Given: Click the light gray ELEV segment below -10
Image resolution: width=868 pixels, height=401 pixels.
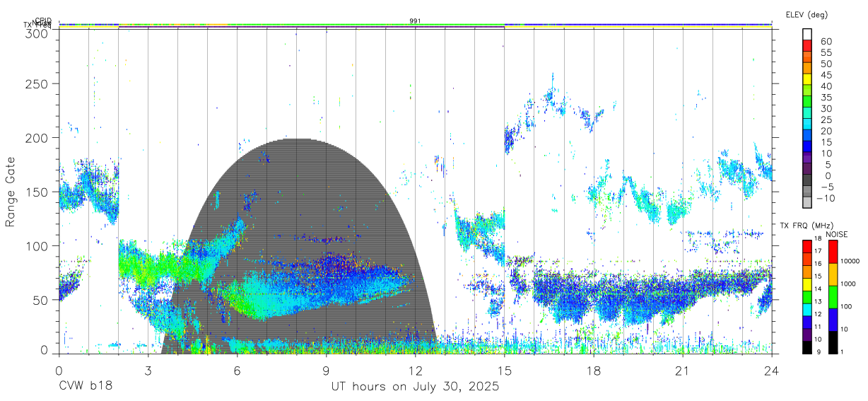Looking at the screenshot, I should tap(809, 203).
